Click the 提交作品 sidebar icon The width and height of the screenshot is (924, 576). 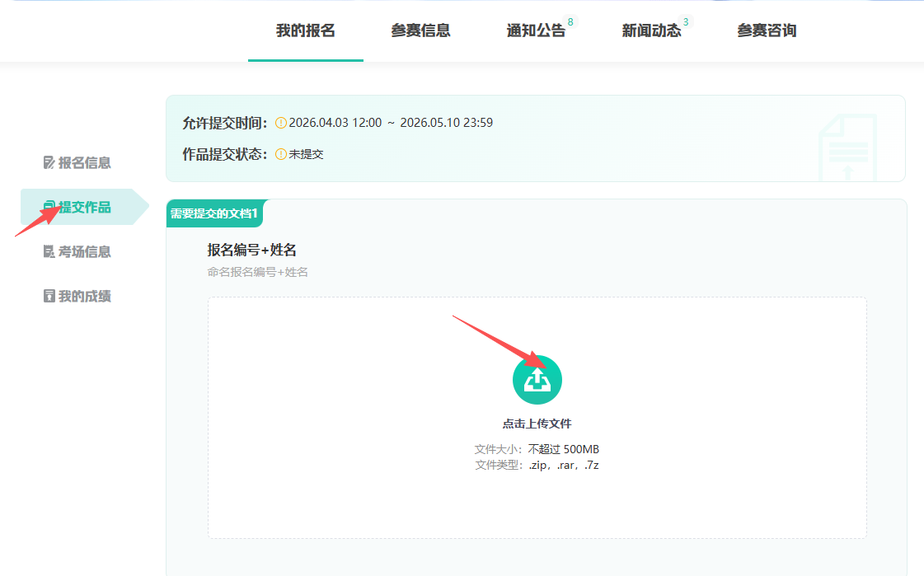point(49,207)
